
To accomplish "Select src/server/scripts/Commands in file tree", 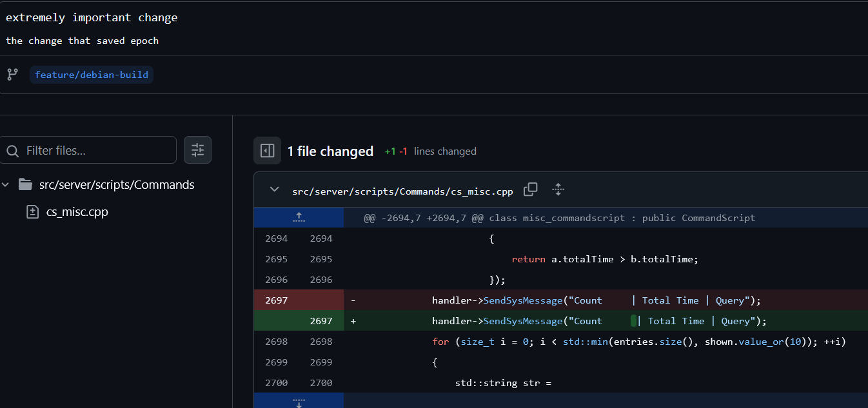I will pyautogui.click(x=116, y=185).
